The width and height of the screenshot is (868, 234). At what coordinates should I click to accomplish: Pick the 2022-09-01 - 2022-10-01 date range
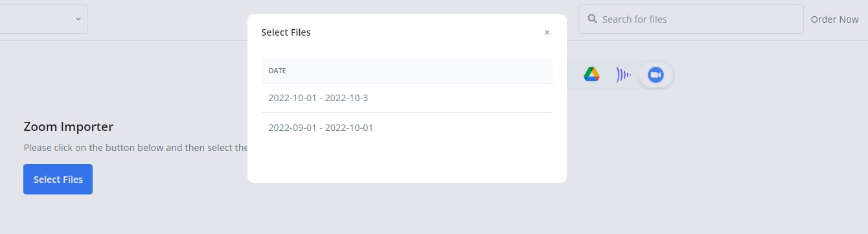click(x=407, y=128)
